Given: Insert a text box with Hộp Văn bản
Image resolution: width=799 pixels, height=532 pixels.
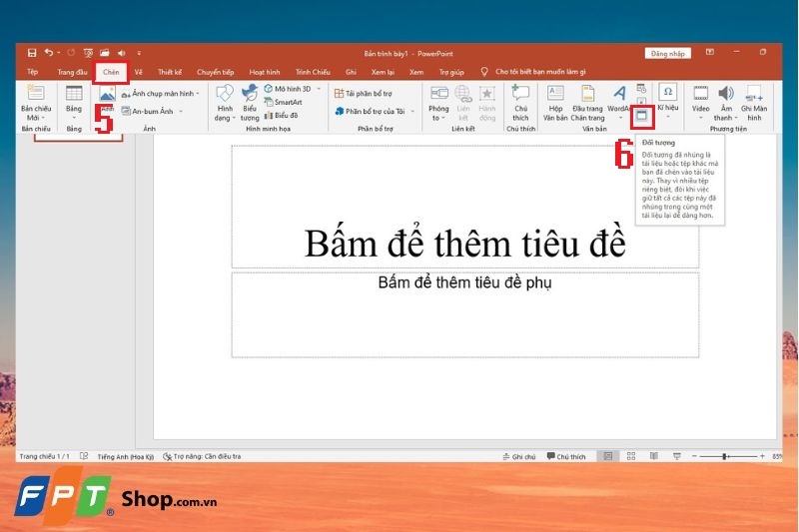Looking at the screenshot, I should [x=555, y=104].
